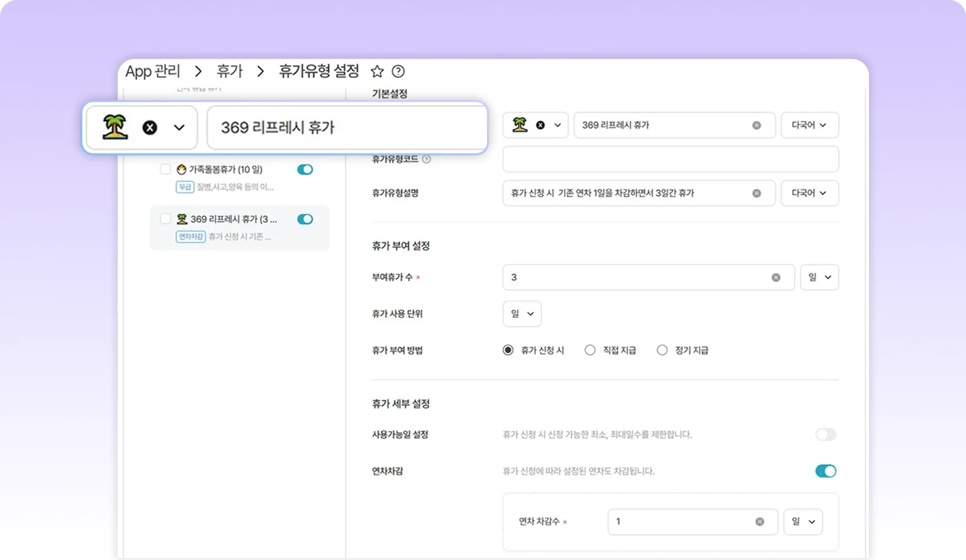Clear the 369 리프레시 휴가 name field
The image size is (966, 560).
[x=756, y=125]
